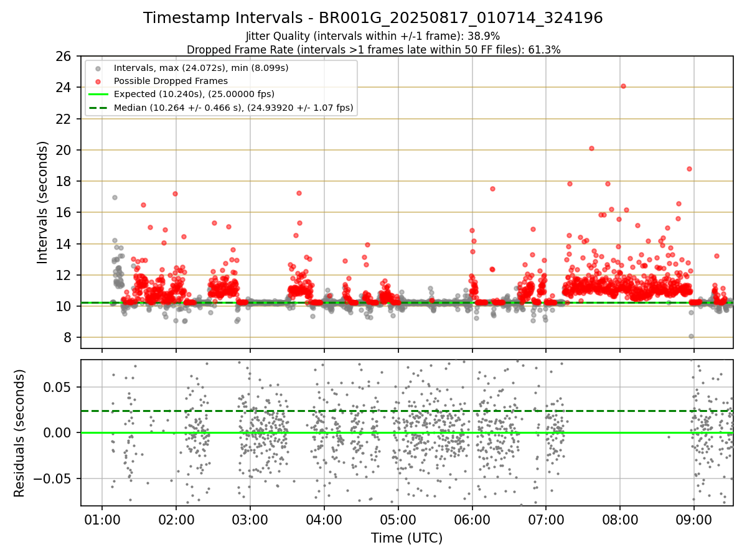Click the red outlier point at 20 seconds
This screenshot has width=747, height=560.
point(591,148)
